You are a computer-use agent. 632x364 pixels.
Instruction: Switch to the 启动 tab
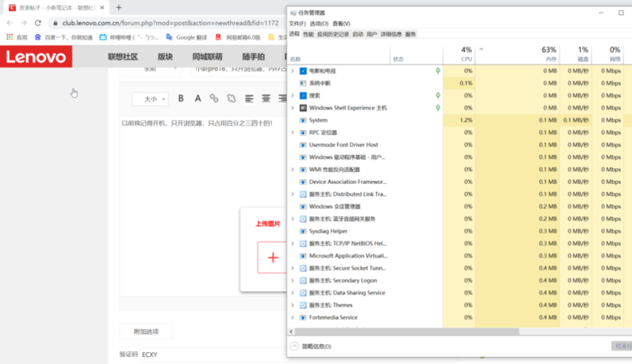pos(357,35)
